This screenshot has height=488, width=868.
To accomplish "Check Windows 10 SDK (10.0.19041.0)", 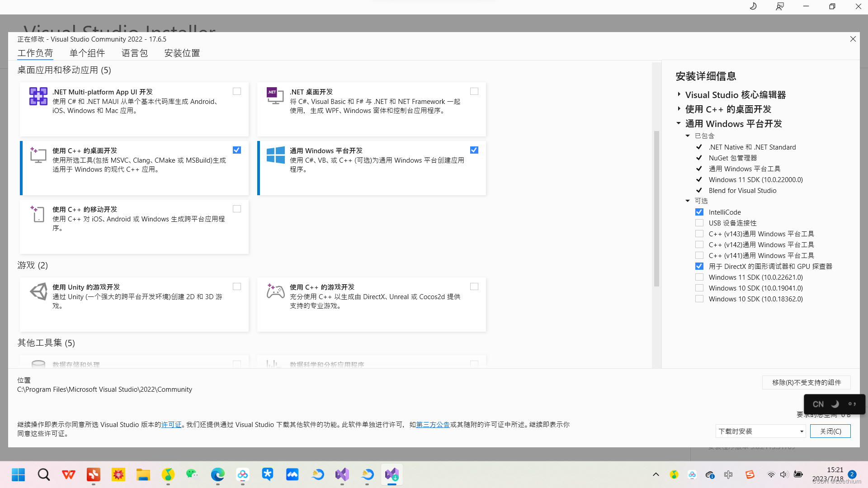I will [x=699, y=288].
